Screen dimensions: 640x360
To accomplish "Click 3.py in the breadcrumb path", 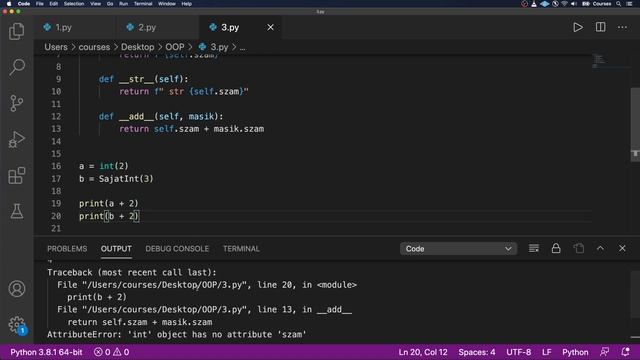I will click(x=213, y=47).
